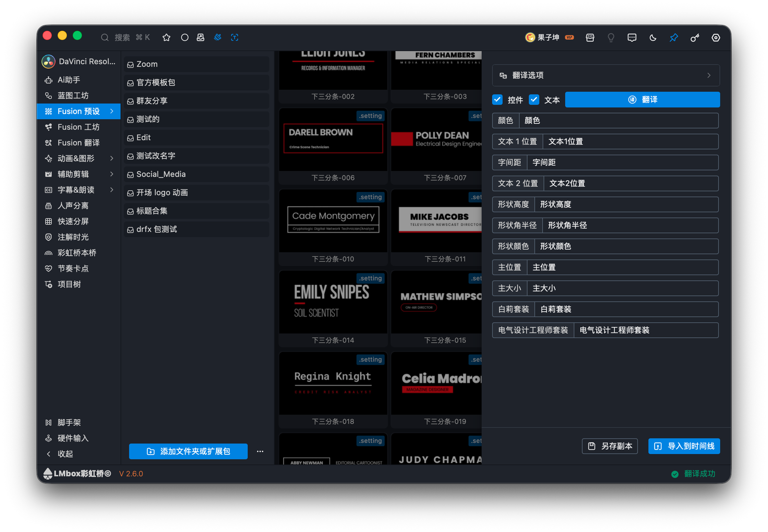Toggle dark mode moon icon
Screen dimensions: 768x532
click(653, 37)
